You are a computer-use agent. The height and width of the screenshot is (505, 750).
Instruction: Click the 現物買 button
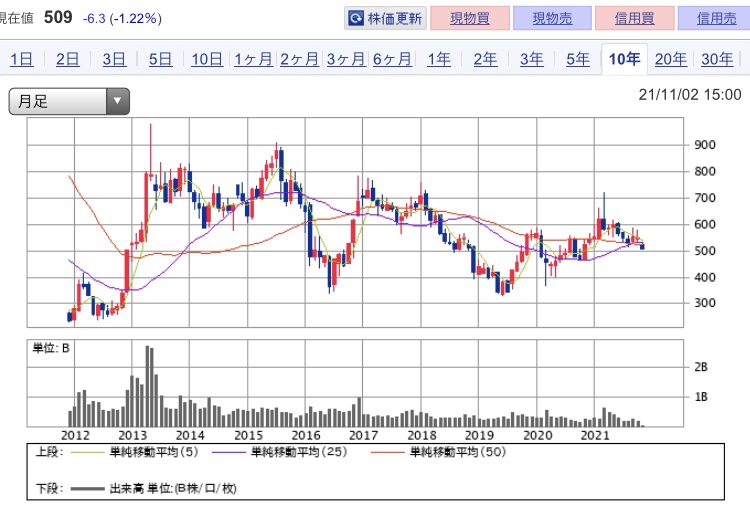point(470,19)
